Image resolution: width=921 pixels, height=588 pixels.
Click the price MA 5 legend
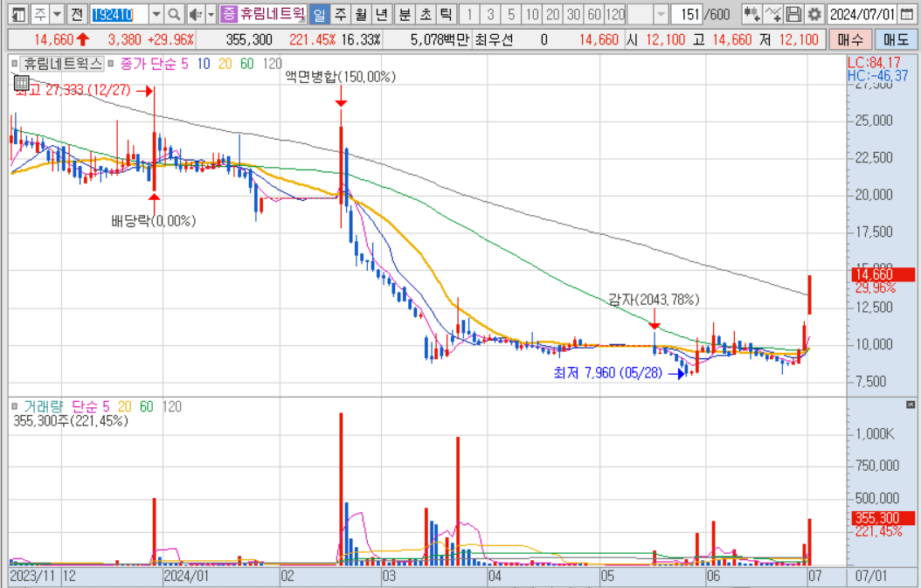pyautogui.click(x=184, y=64)
